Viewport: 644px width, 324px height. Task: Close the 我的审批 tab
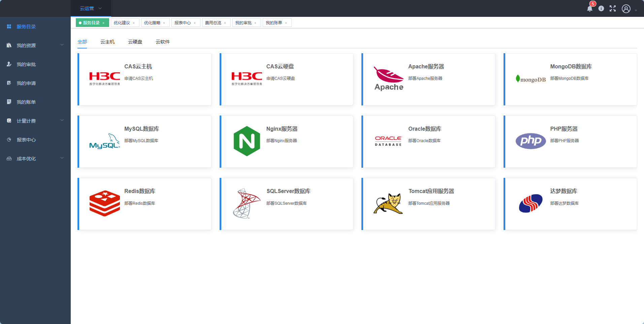pos(255,23)
